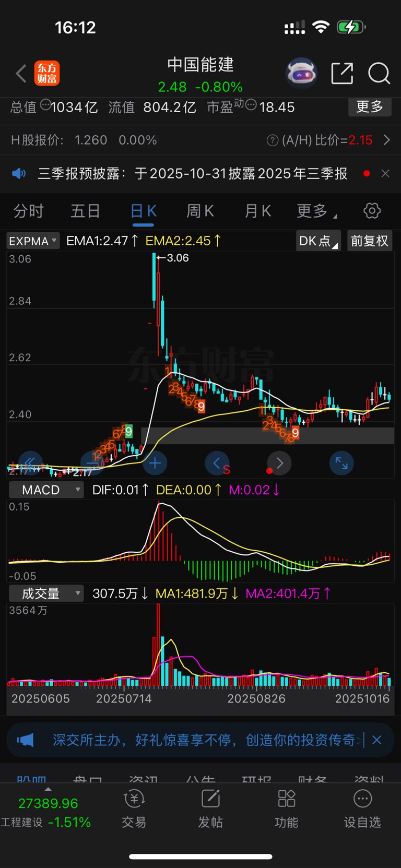The height and width of the screenshot is (868, 401).
Task: Open the search magnifier icon
Action: click(379, 74)
